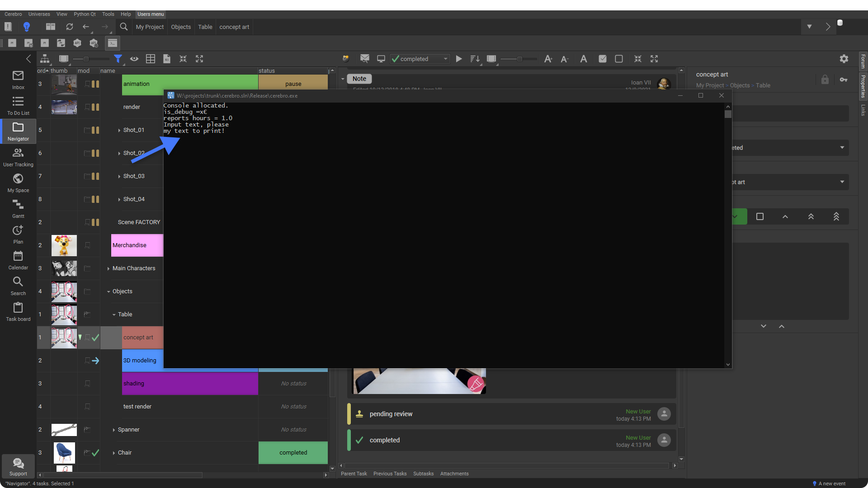Image resolution: width=868 pixels, height=488 pixels.
Task: Click the lock icon in properties panel
Action: 825,80
